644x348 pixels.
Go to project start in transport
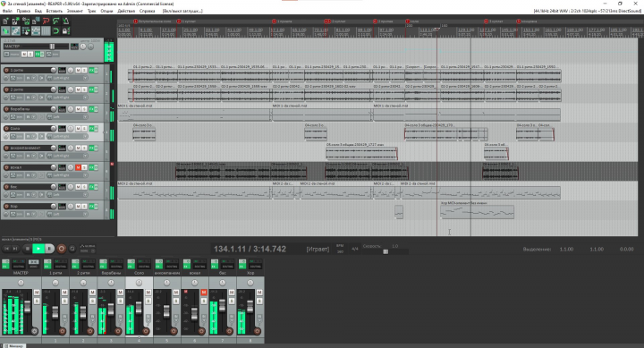(x=6, y=249)
